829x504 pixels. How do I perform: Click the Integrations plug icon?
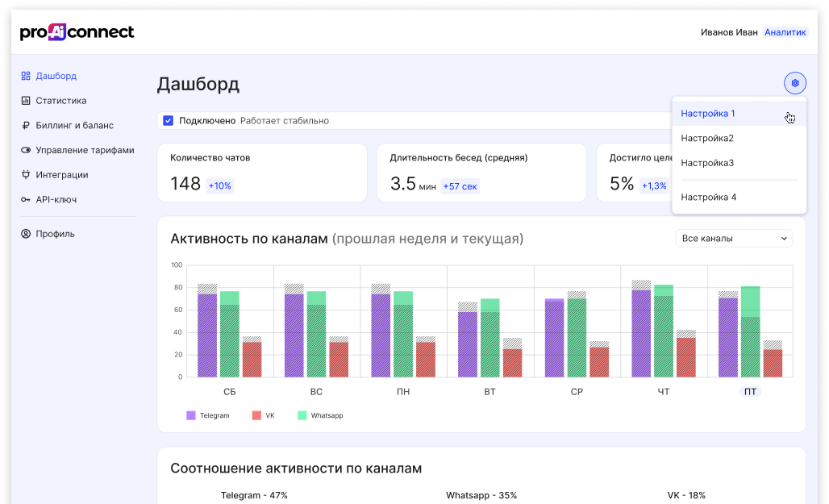26,175
